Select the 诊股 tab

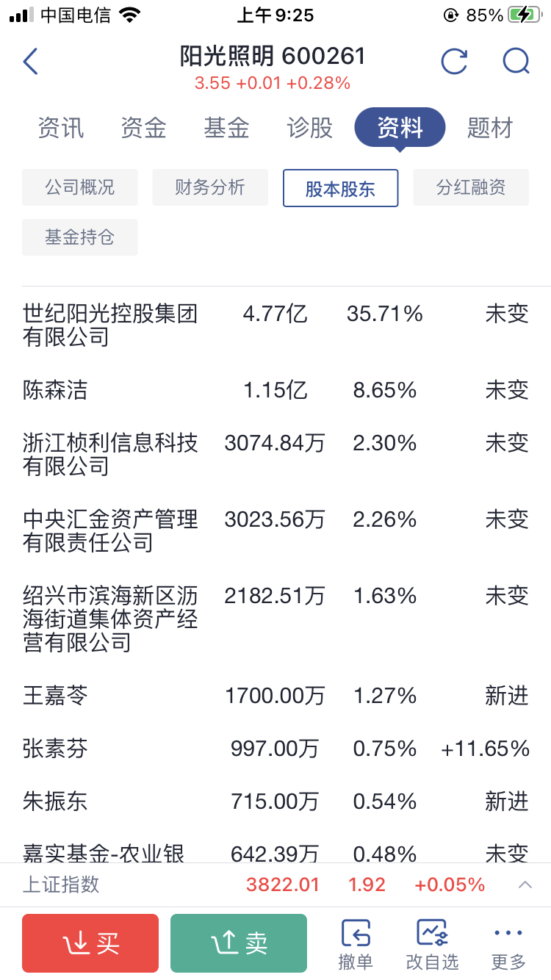(x=309, y=128)
